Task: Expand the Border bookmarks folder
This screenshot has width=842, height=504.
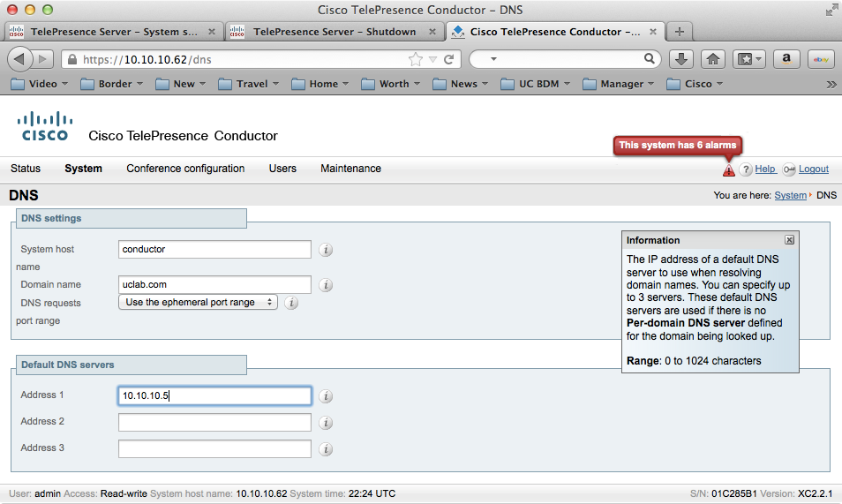Action: click(112, 84)
